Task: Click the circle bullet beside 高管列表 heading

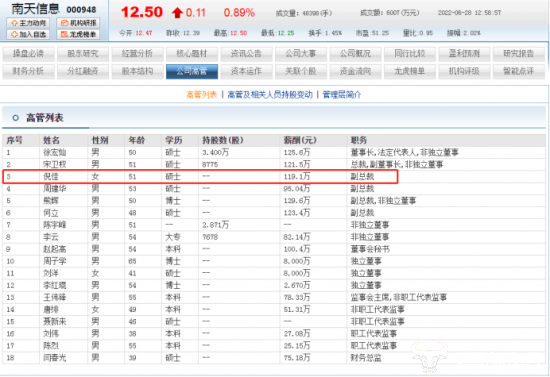Action: click(15, 118)
